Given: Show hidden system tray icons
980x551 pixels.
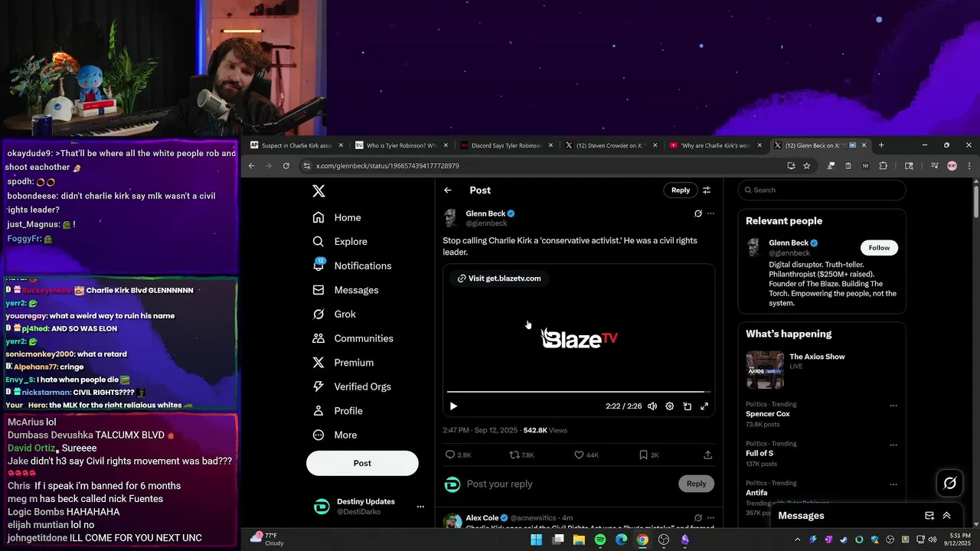Looking at the screenshot, I should tap(798, 540).
